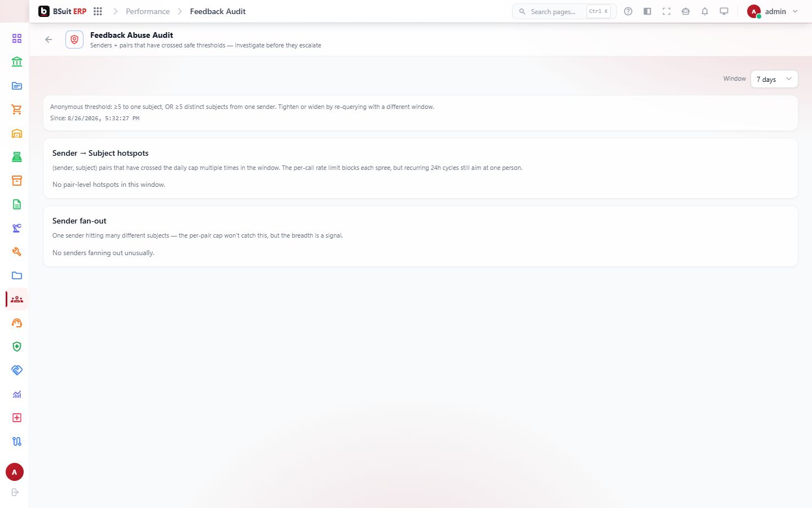The image size is (812, 508).
Task: Open the route path sidebar icon
Action: 17,441
